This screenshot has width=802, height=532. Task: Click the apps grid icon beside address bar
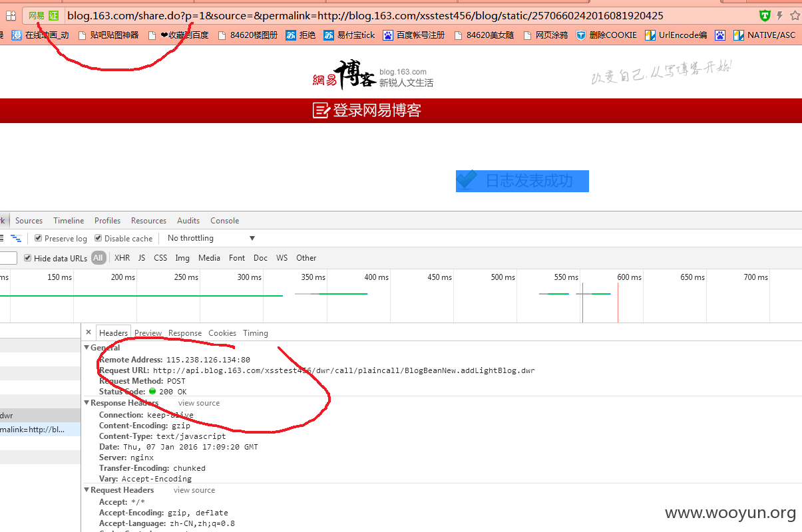coord(11,15)
